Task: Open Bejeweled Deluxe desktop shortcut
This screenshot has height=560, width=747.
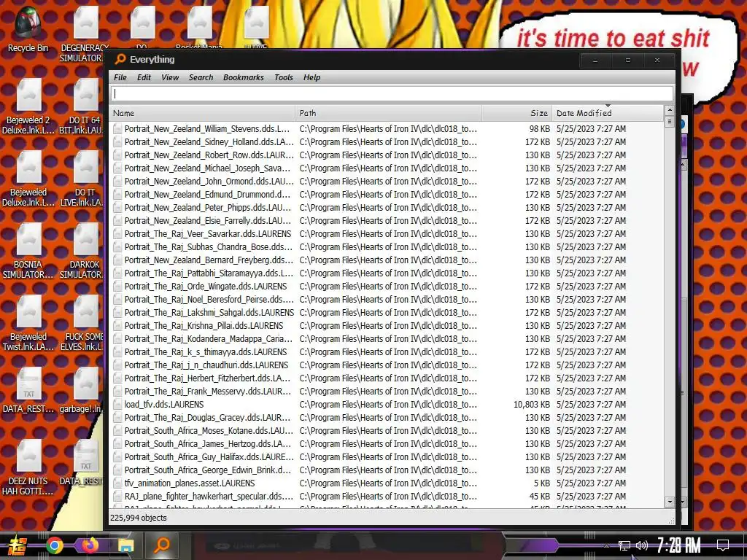Action: point(28,179)
